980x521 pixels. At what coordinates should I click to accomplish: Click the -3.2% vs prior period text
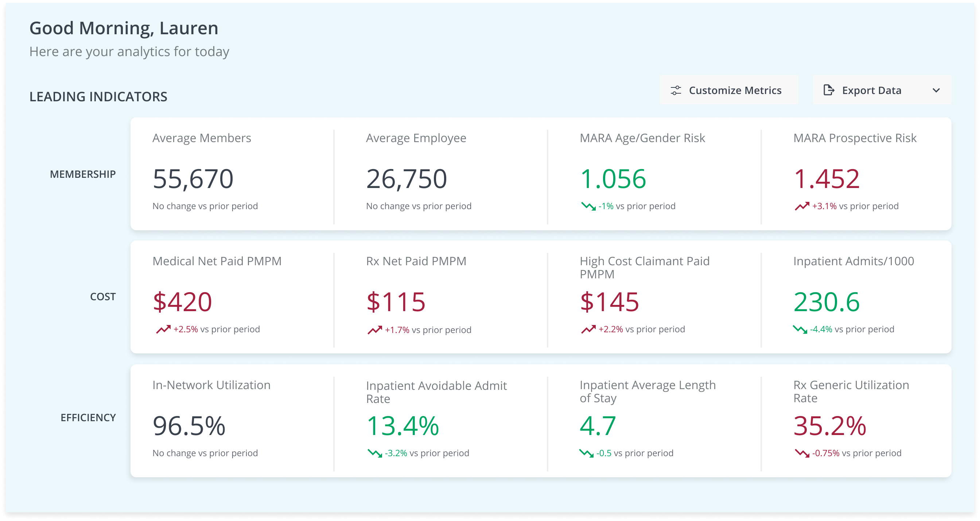coord(427,453)
